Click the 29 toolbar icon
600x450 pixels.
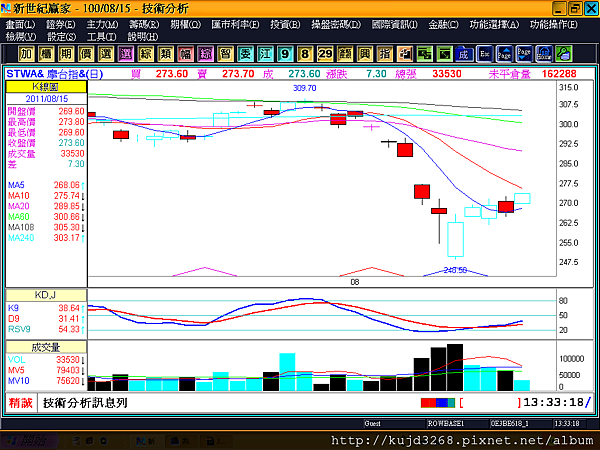click(325, 54)
